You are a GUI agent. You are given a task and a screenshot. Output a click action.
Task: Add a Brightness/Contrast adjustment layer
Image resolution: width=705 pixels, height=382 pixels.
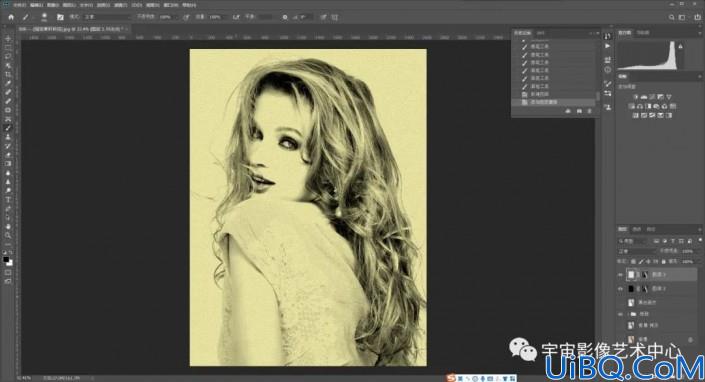tap(635, 97)
